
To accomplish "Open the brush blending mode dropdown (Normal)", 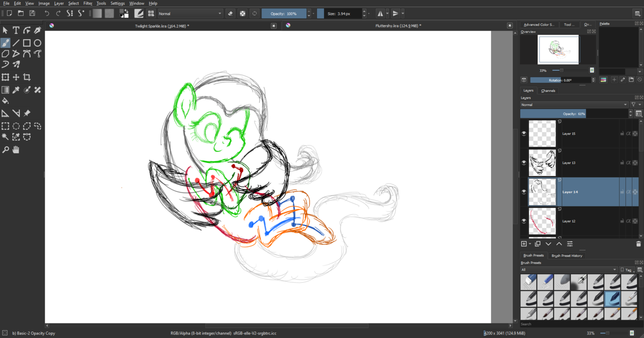I will [191, 14].
